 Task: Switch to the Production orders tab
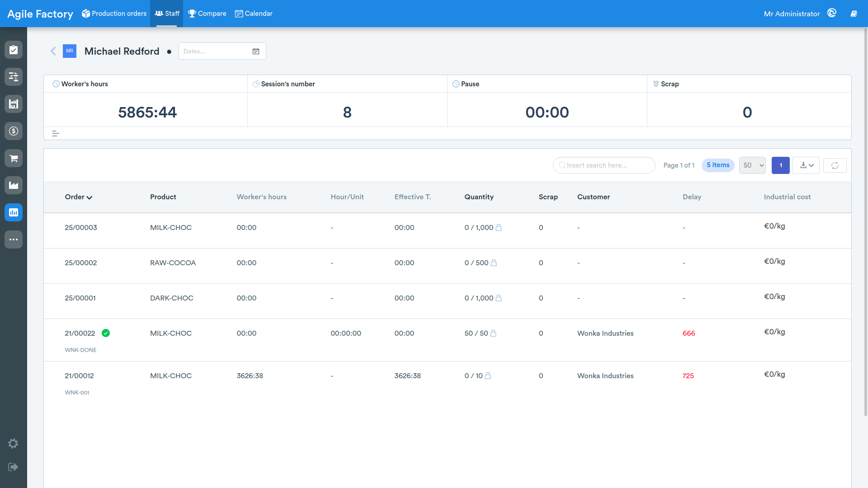pyautogui.click(x=114, y=14)
